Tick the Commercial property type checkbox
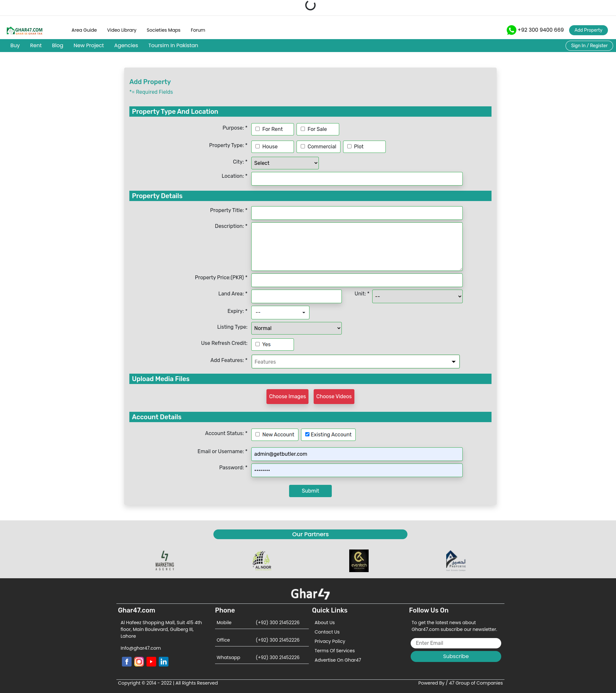This screenshot has height=693, width=616. pos(303,146)
